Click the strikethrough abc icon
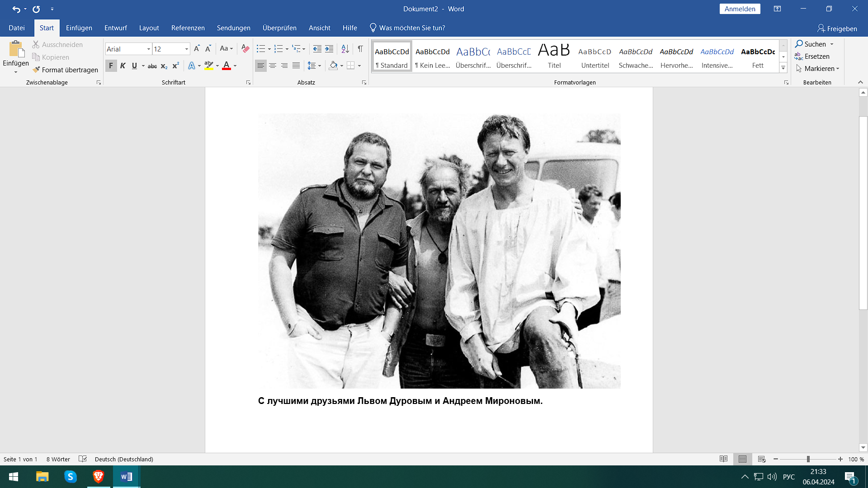Image resolution: width=868 pixels, height=488 pixels. 152,66
